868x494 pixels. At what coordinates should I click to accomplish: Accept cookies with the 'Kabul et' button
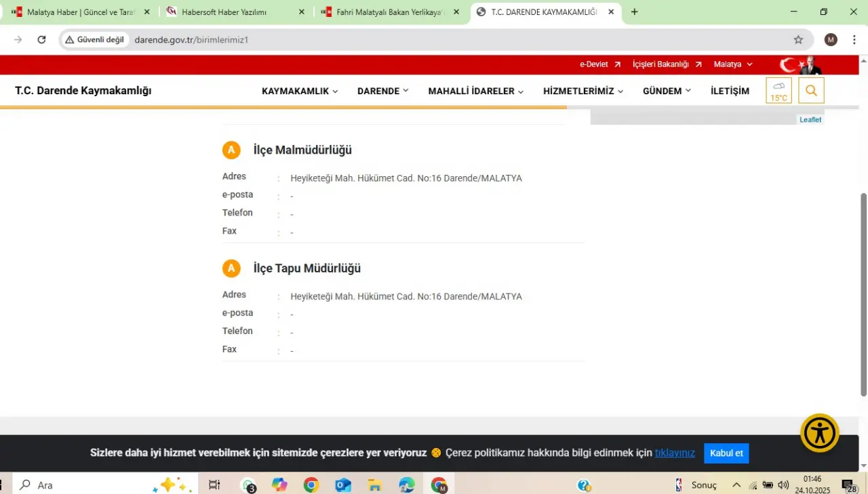click(x=726, y=453)
